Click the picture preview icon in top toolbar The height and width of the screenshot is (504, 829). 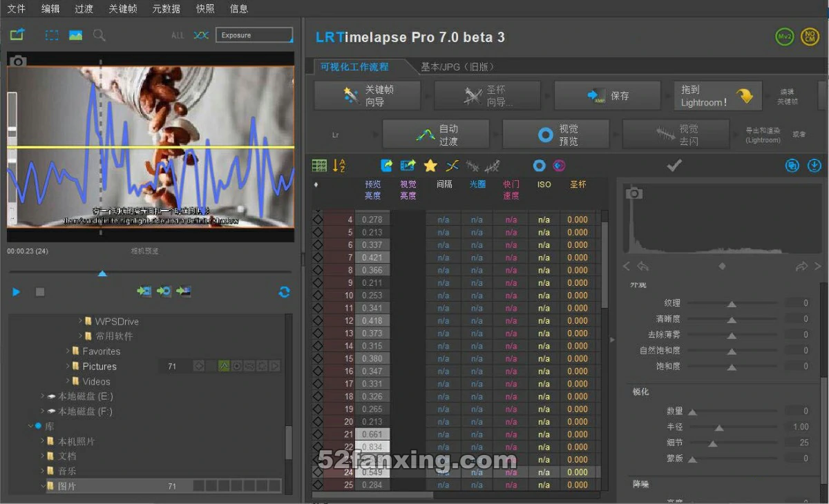tap(75, 35)
